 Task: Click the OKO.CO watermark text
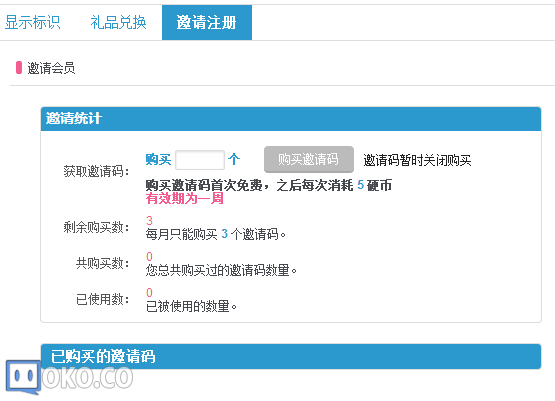[x=88, y=378]
